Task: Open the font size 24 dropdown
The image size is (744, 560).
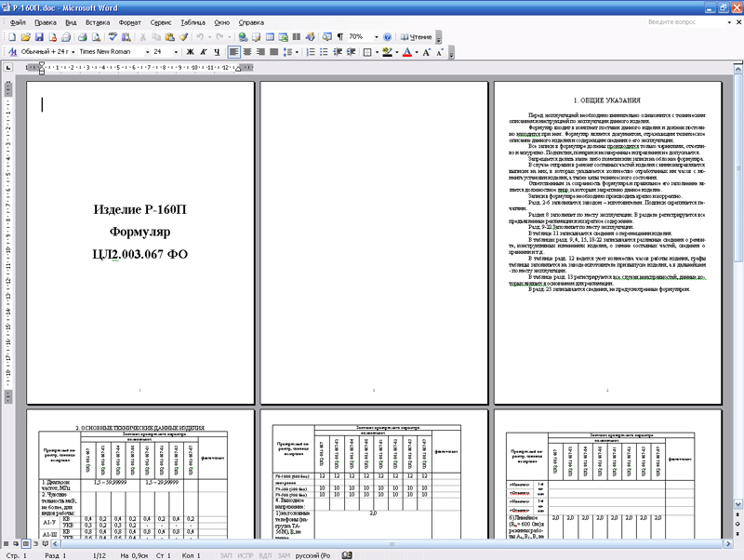Action: click(179, 52)
